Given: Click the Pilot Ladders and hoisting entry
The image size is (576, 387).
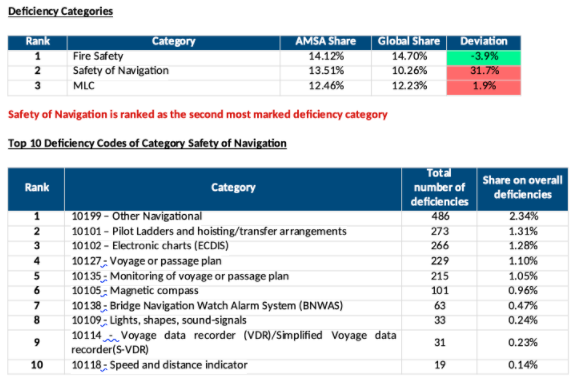Looking at the screenshot, I should pyautogui.click(x=209, y=231).
